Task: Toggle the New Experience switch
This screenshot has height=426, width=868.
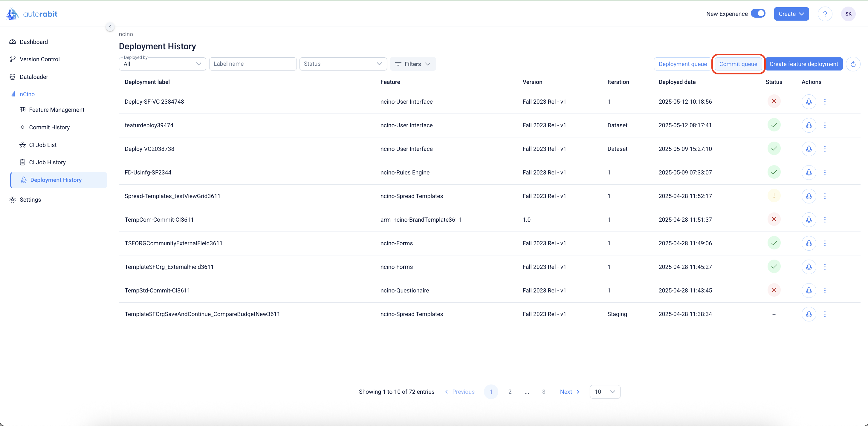Action: point(758,13)
